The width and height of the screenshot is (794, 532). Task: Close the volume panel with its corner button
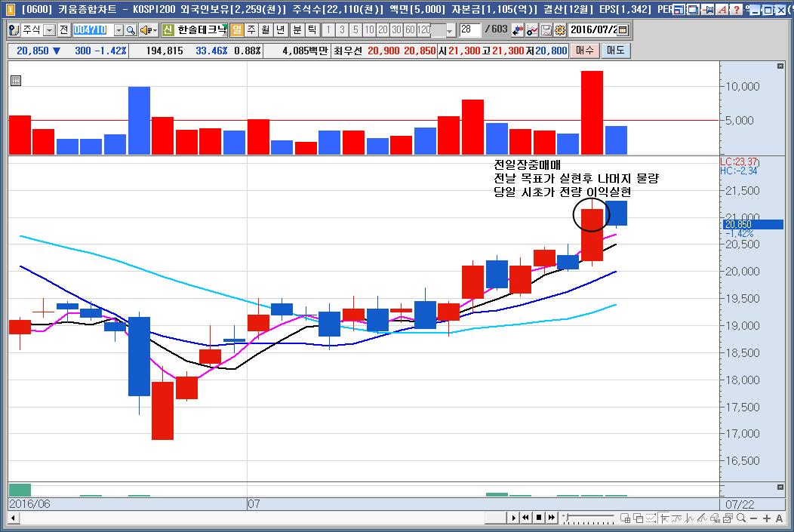pyautogui.click(x=780, y=66)
